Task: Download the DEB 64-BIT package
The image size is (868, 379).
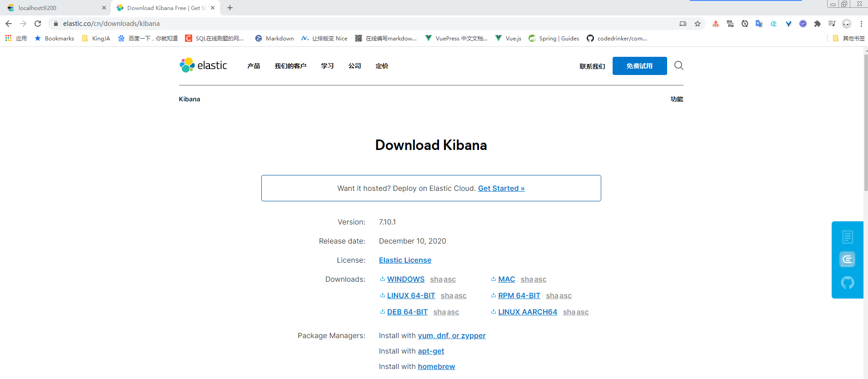Action: coord(407,312)
